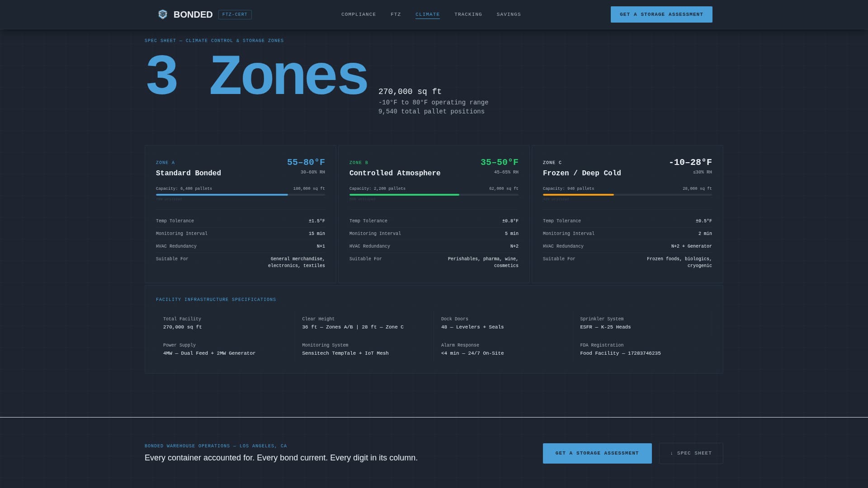Click the download arrow icon on SPEC SHEET button

672,453
